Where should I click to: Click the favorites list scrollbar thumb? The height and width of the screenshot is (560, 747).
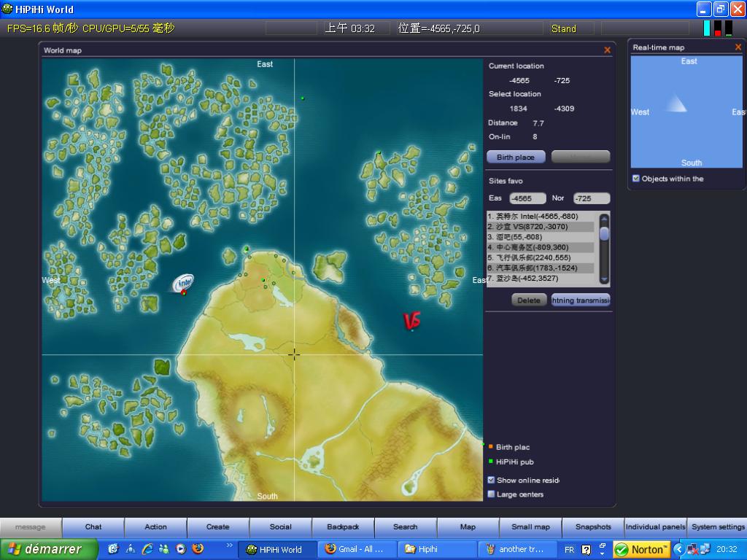pos(604,234)
